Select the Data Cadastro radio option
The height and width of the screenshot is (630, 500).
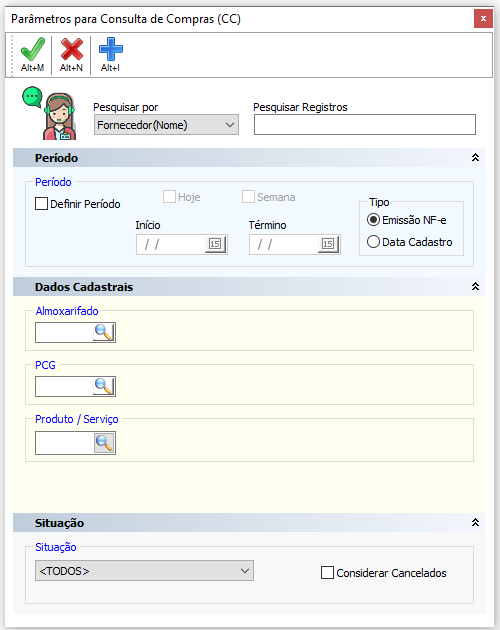(373, 241)
